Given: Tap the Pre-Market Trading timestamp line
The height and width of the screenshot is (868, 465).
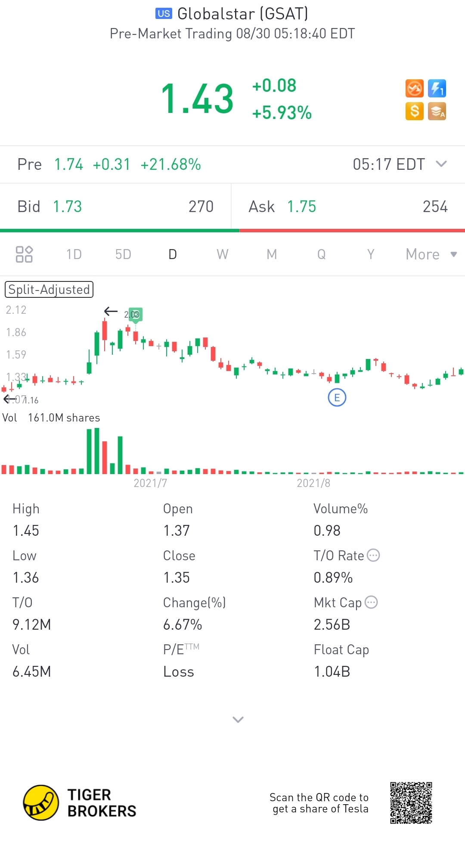Looking at the screenshot, I should coord(232,34).
